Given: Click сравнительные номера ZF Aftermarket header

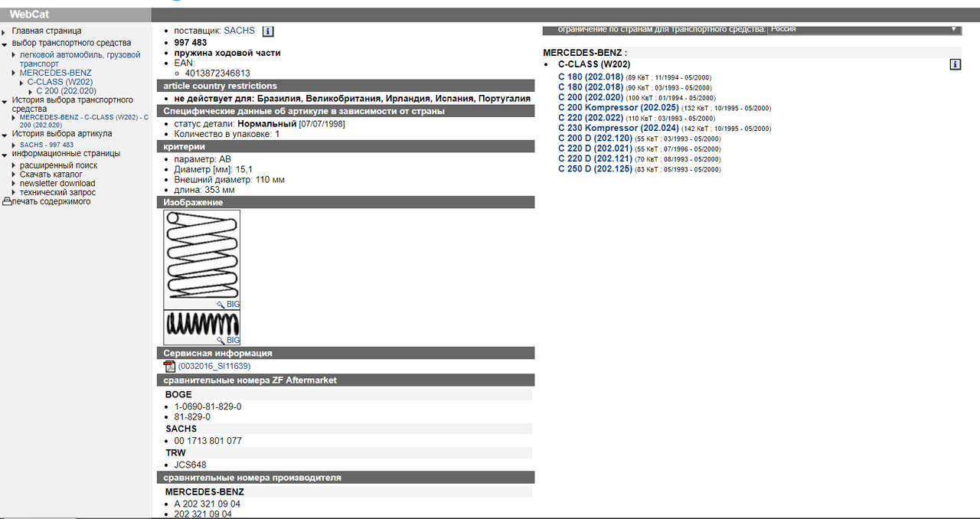Looking at the screenshot, I should coord(346,380).
